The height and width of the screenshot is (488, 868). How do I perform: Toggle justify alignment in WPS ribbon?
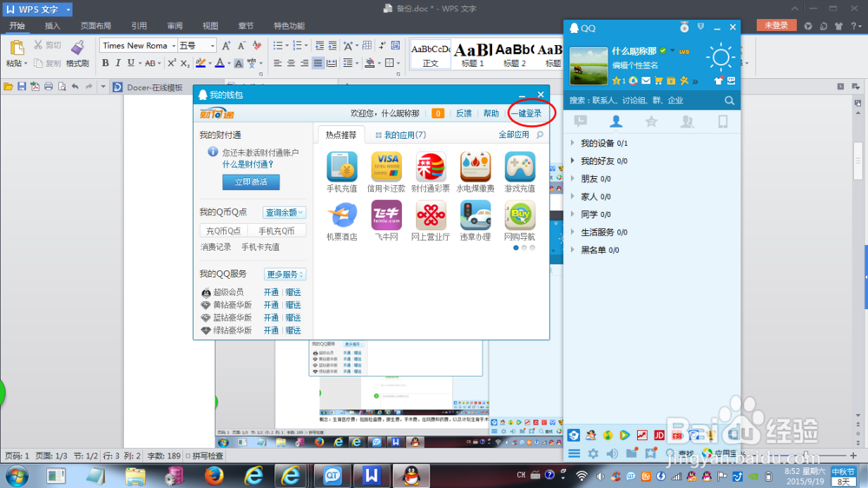[x=318, y=63]
